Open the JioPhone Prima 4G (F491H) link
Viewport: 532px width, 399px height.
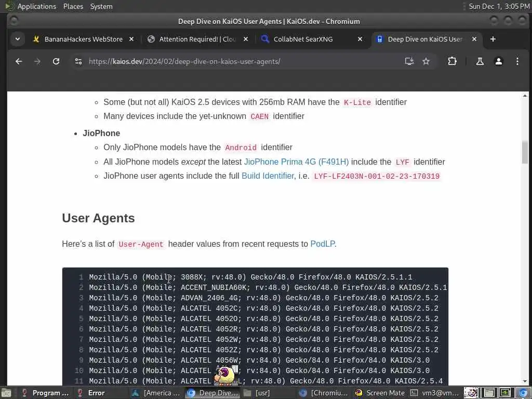point(296,162)
